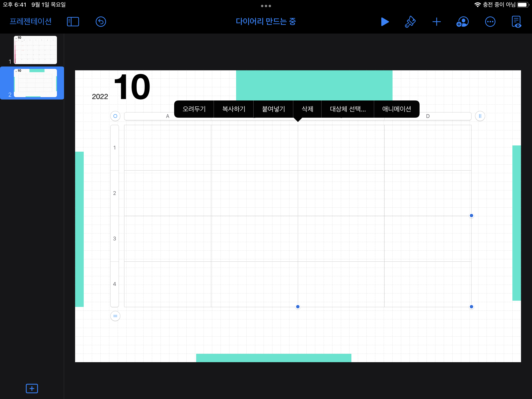This screenshot has width=532, height=399.
Task: Select column A header
Action: click(168, 116)
